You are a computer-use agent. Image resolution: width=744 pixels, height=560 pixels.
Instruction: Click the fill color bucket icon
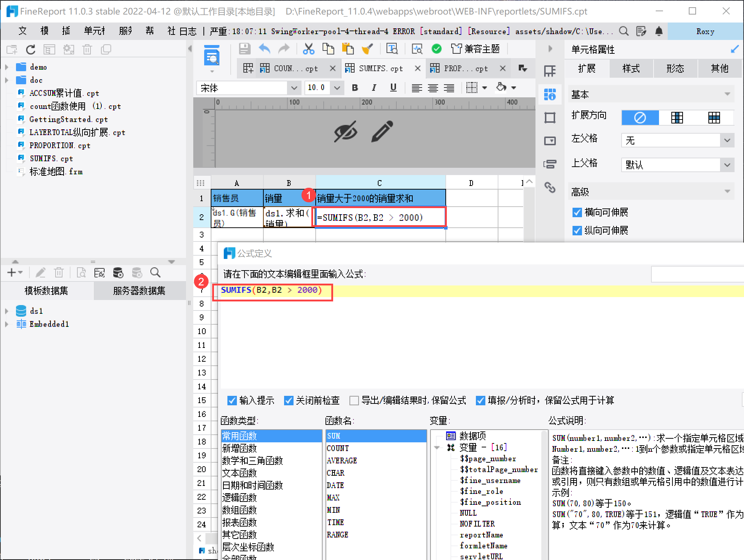pos(501,88)
